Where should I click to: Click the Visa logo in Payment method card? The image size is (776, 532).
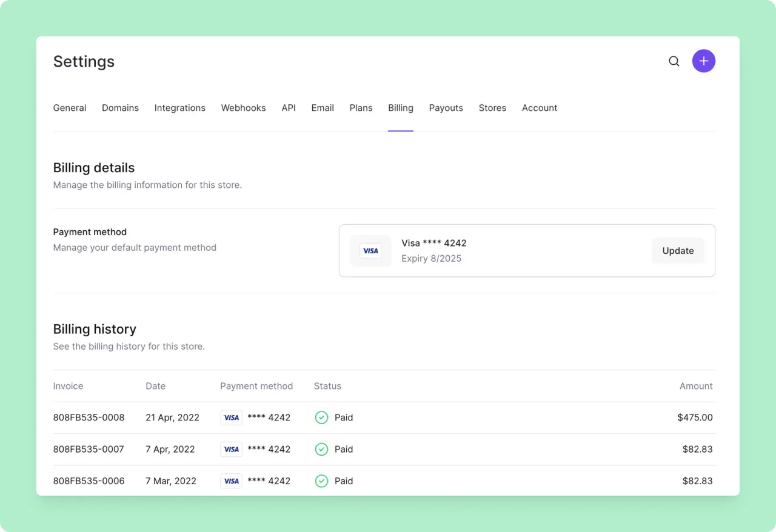[370, 250]
